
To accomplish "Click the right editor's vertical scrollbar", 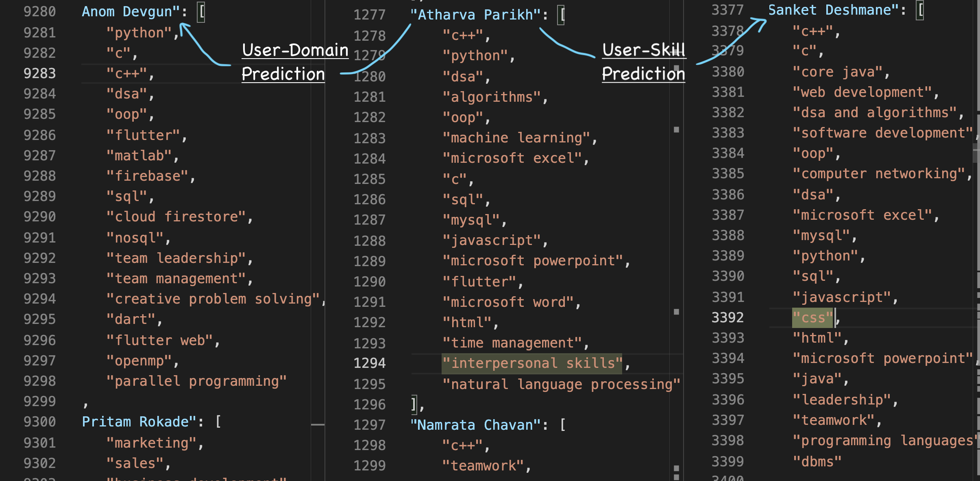I will tap(977, 240).
